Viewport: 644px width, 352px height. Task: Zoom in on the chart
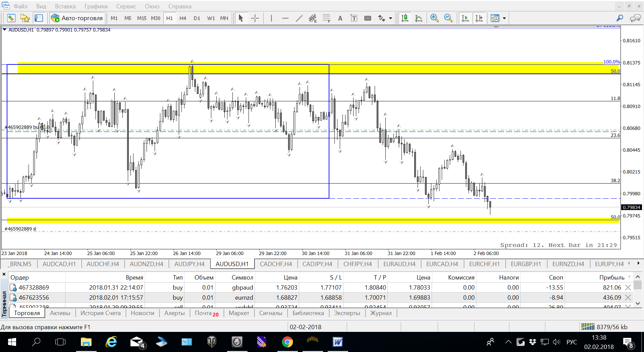[434, 18]
